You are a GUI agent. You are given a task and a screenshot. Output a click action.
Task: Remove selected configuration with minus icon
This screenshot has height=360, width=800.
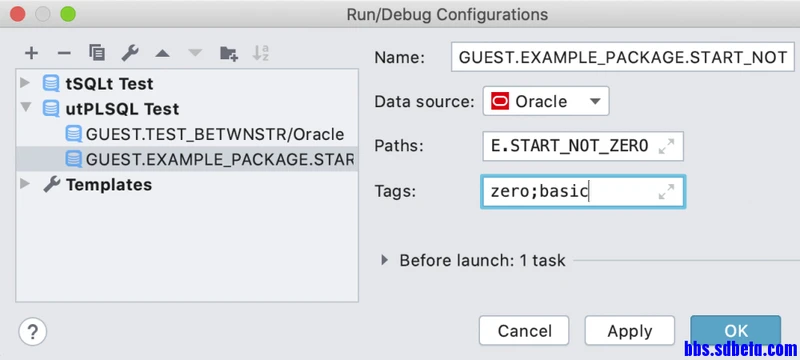(x=64, y=53)
